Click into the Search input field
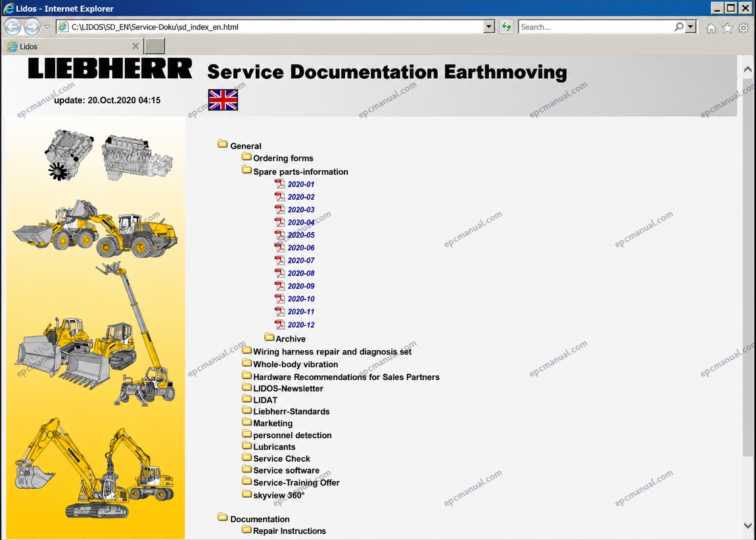This screenshot has height=540, width=756. (596, 27)
